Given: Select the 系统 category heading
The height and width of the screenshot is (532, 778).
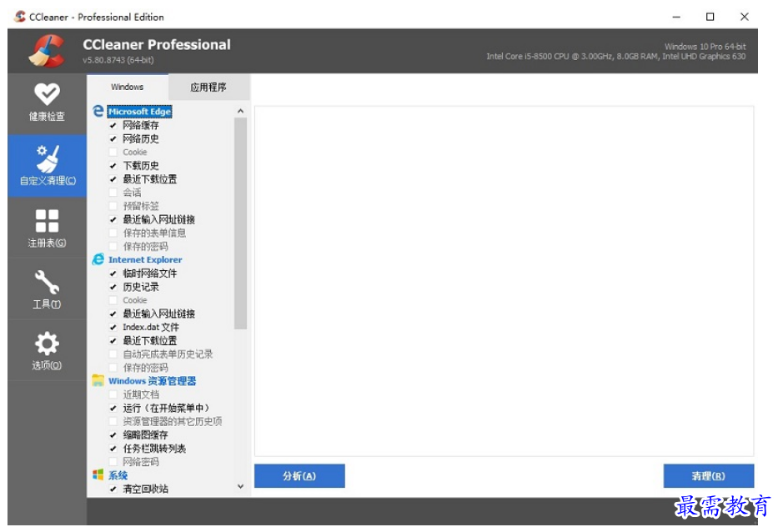Looking at the screenshot, I should point(118,475).
